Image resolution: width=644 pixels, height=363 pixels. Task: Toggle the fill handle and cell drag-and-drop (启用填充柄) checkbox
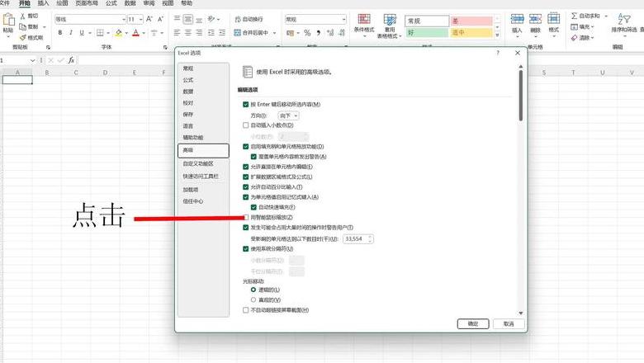point(245,146)
